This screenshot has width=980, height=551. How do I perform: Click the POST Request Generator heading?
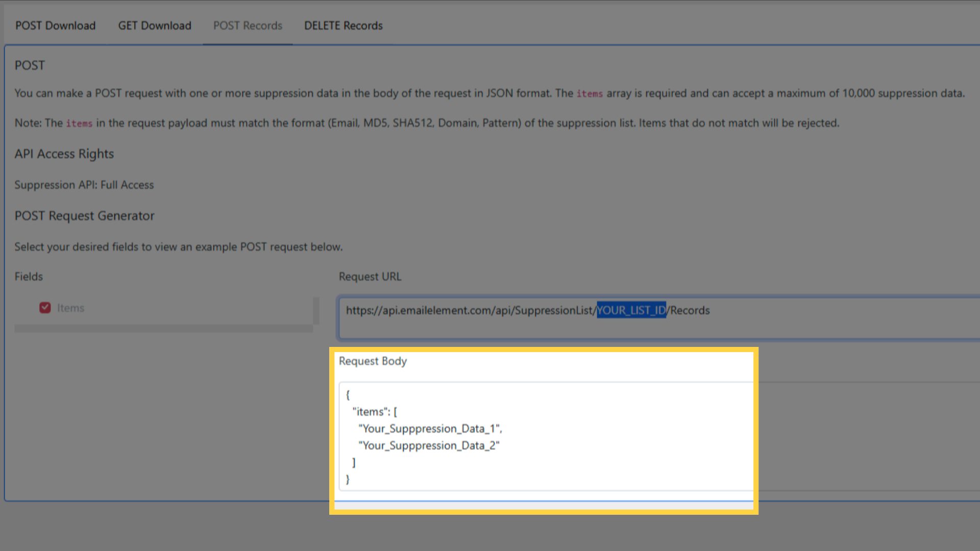tap(84, 216)
